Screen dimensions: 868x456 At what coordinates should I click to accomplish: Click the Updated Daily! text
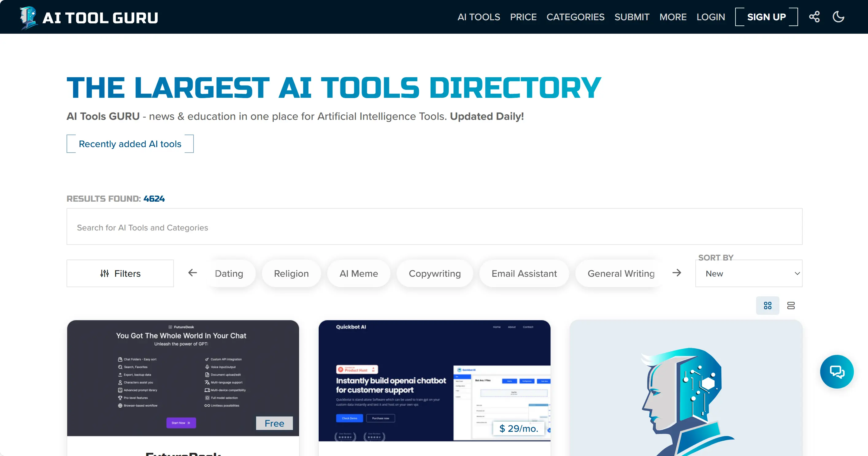[x=486, y=116]
